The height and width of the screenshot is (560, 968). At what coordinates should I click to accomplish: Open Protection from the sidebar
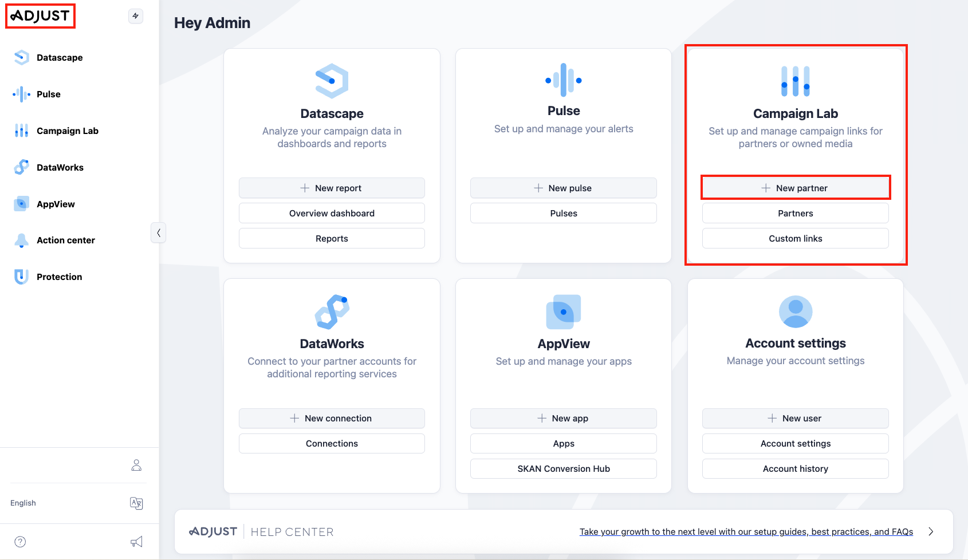click(60, 277)
